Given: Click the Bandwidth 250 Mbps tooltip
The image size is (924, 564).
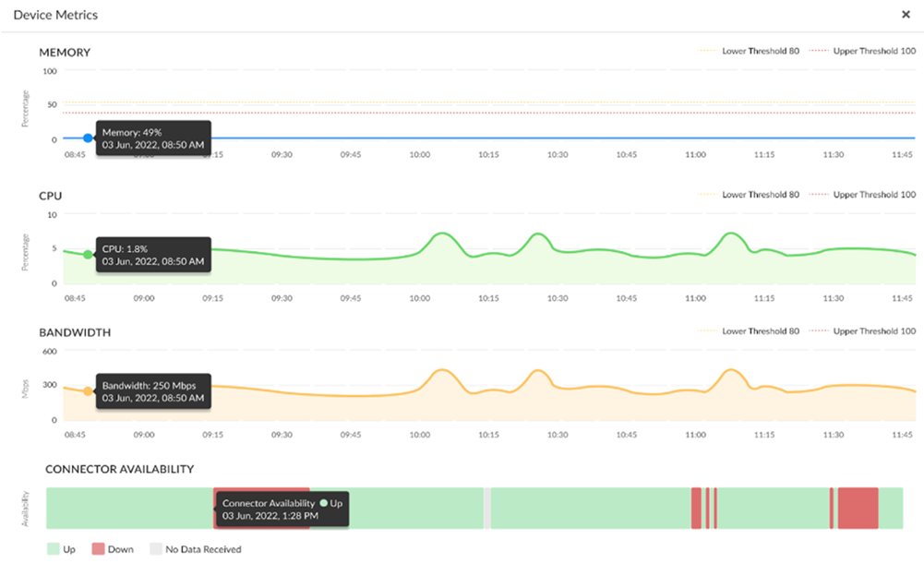Looking at the screenshot, I should coord(152,391).
